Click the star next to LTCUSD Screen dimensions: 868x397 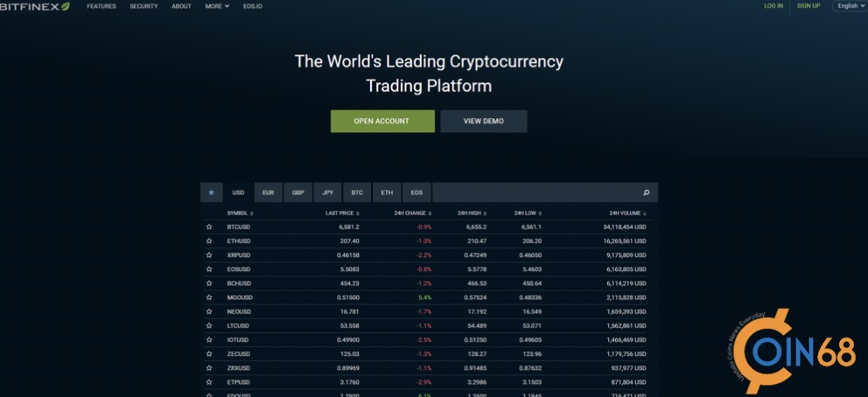[x=209, y=325]
